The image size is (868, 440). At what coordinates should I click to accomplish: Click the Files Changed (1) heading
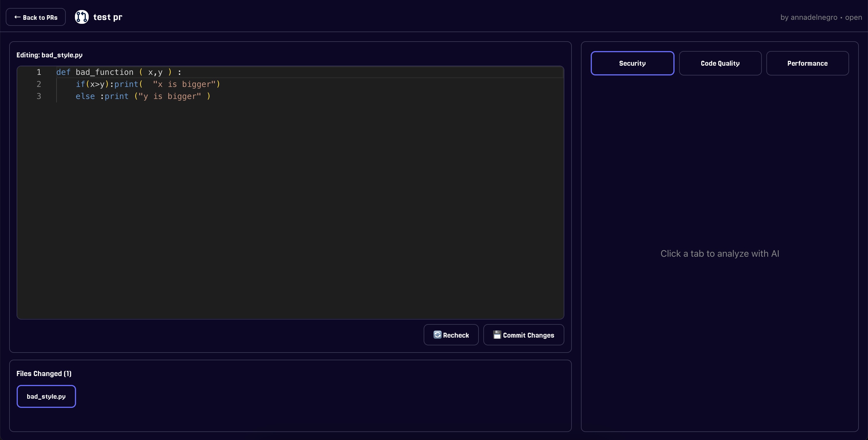pos(44,373)
